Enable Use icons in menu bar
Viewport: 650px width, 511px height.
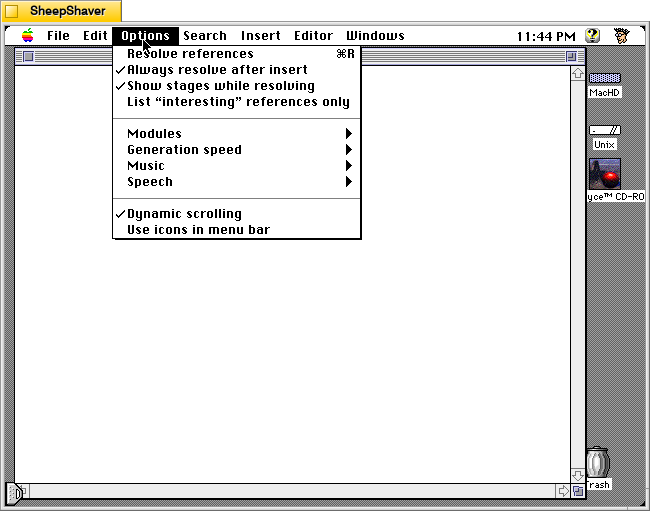point(237,230)
